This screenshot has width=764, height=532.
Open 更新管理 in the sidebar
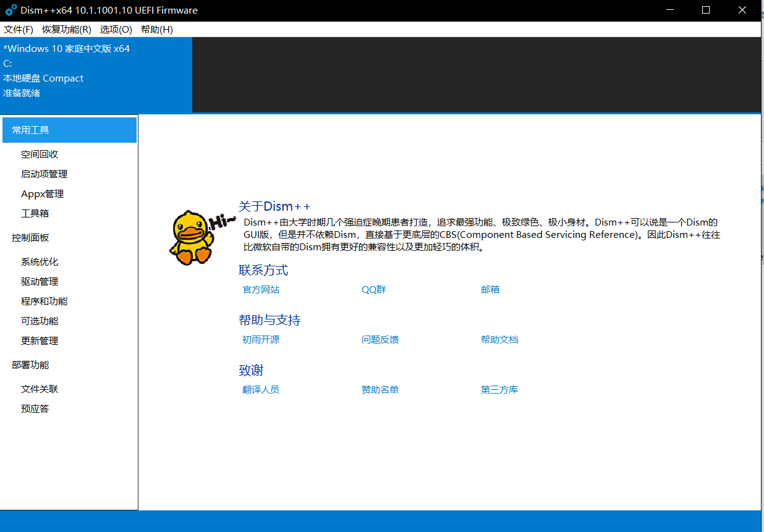click(x=40, y=341)
